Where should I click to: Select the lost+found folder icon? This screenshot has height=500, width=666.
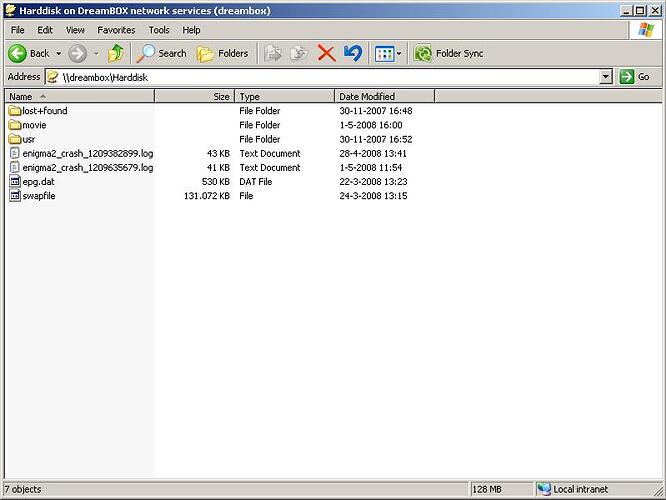point(15,111)
